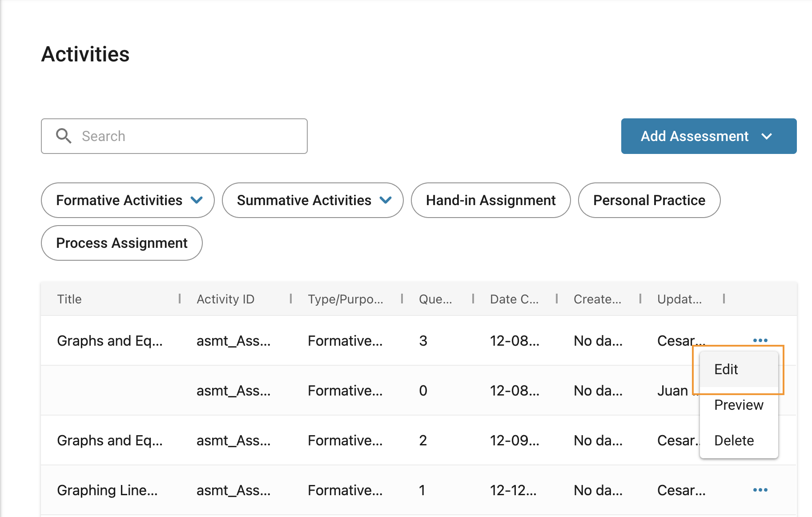Click the Add Assessment button
This screenshot has width=812, height=517.
(695, 136)
